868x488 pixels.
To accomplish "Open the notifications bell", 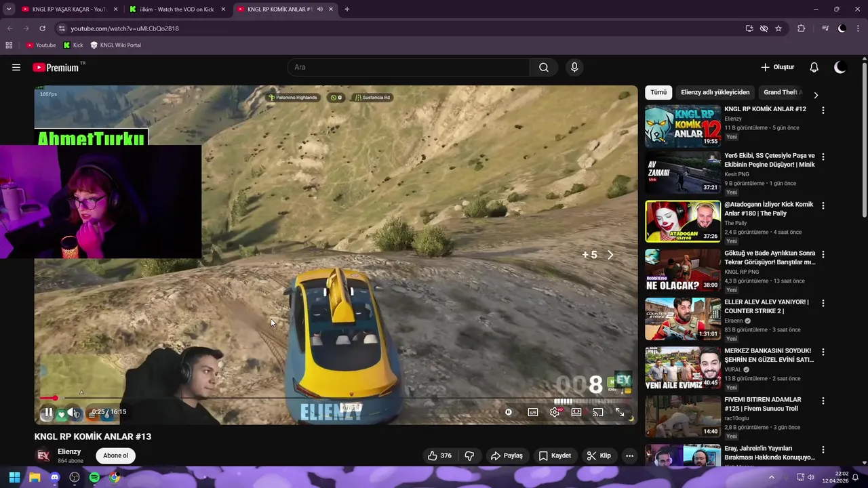I will click(x=814, y=67).
